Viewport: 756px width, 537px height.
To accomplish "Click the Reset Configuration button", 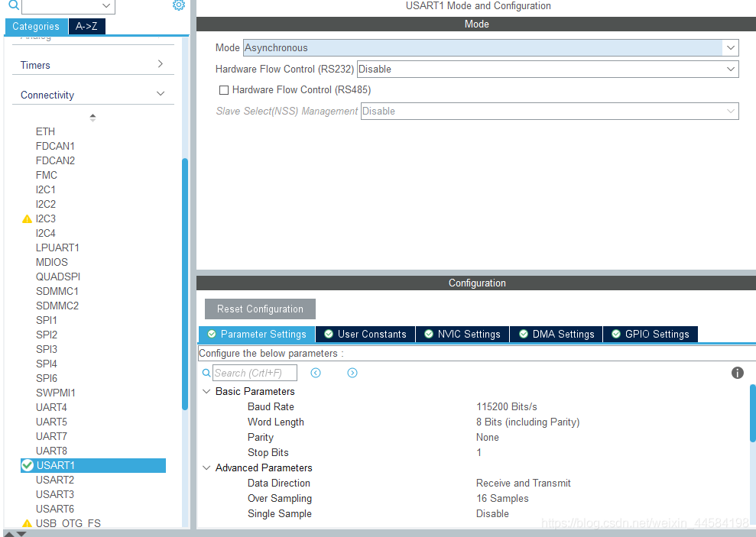I will 261,309.
